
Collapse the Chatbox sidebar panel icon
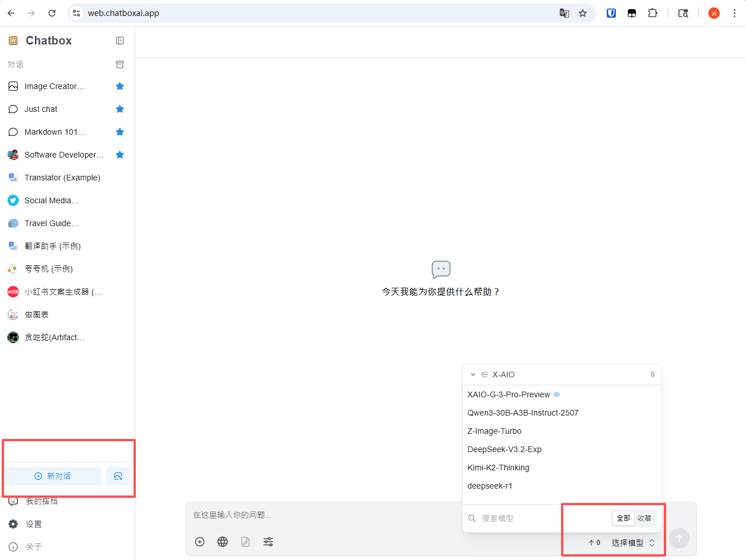(120, 41)
